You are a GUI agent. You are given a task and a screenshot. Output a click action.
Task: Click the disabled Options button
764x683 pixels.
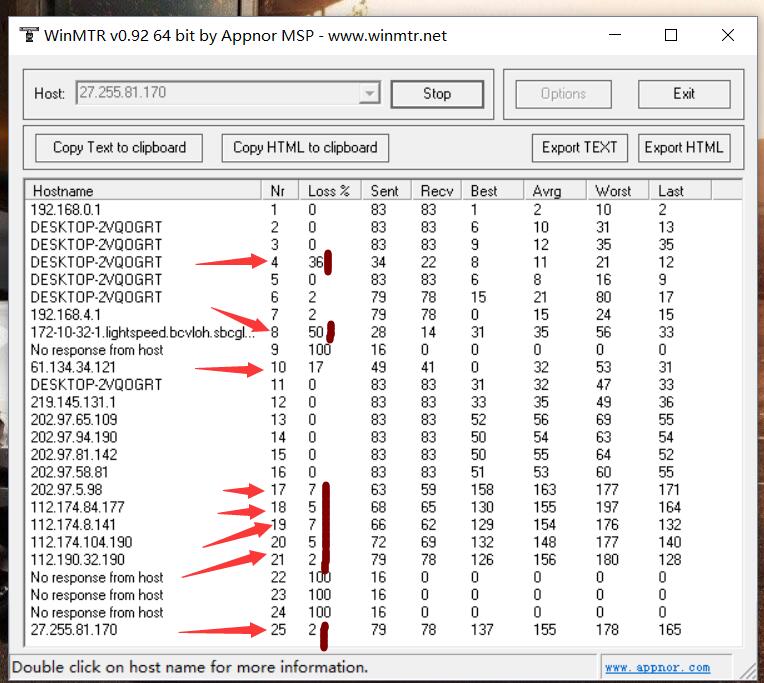pos(563,94)
